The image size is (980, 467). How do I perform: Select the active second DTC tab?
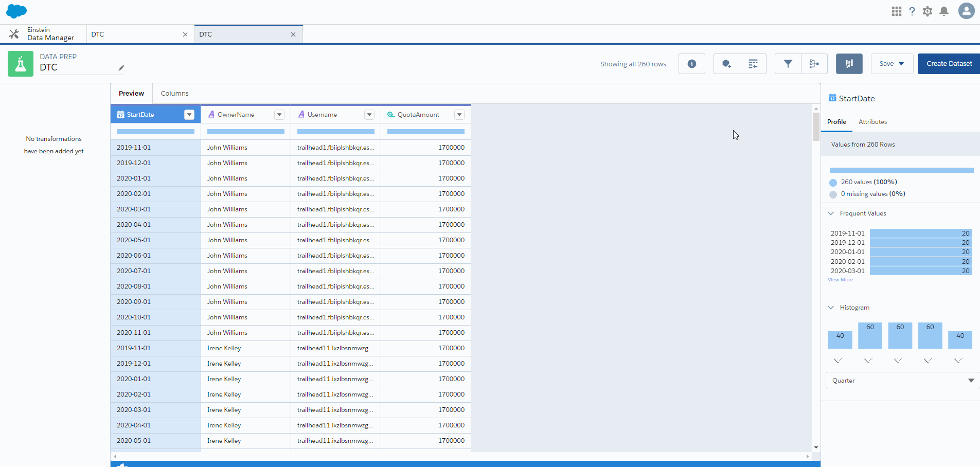(x=248, y=34)
